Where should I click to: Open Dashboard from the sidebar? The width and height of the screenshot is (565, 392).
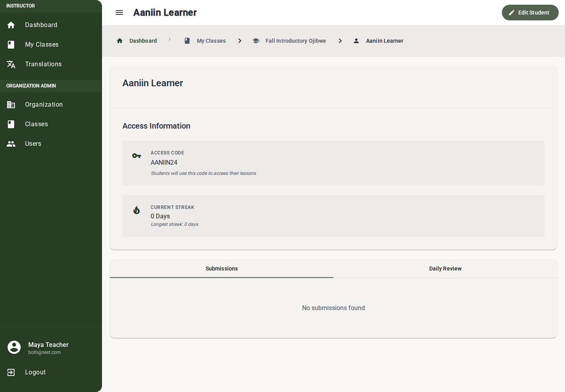click(51, 25)
